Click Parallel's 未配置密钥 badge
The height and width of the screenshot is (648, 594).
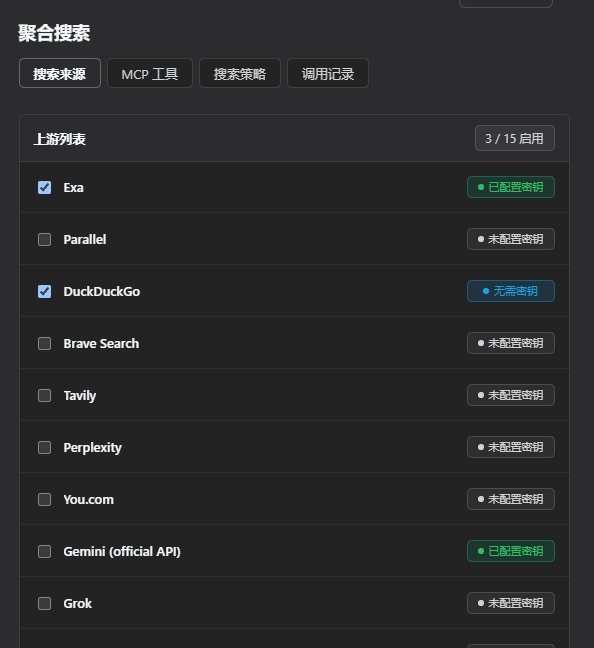pos(511,239)
